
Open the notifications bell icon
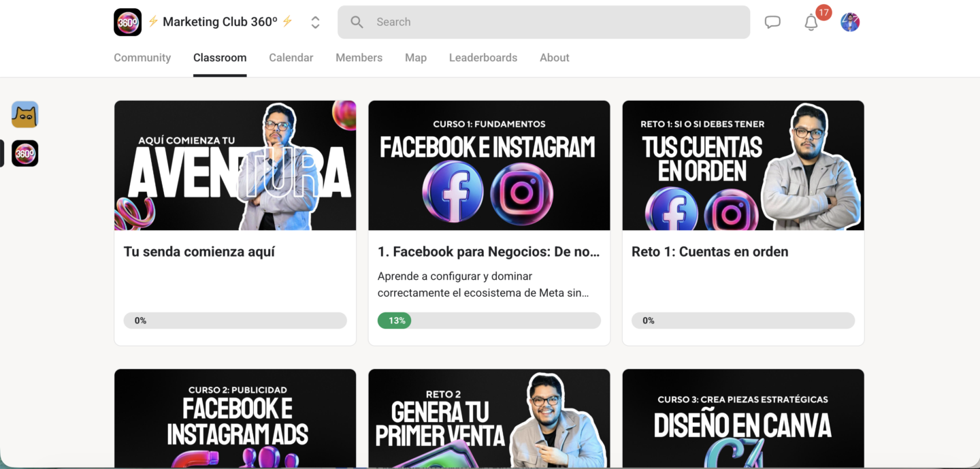click(811, 23)
